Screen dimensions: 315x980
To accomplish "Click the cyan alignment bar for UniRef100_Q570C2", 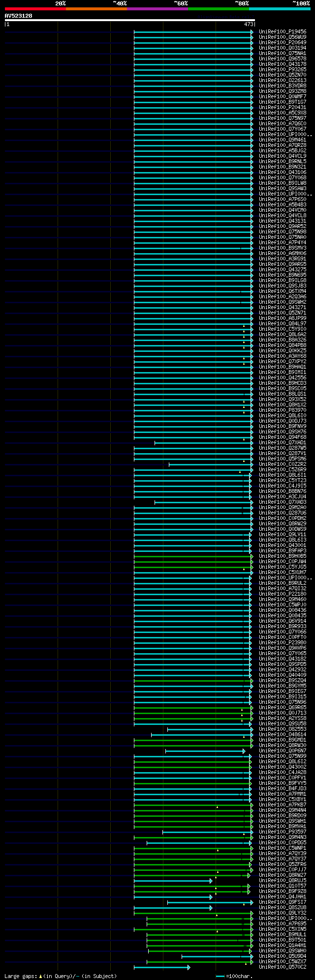I will click(x=162, y=967).
